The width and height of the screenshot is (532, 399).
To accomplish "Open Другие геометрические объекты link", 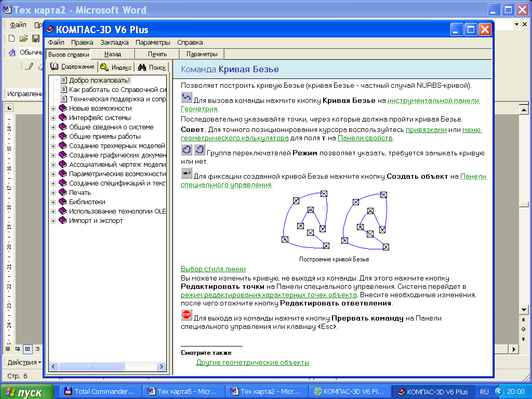I will [252, 362].
